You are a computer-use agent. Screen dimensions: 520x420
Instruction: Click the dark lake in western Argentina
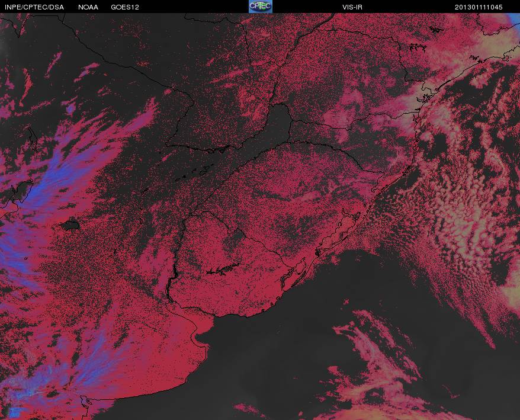coord(70,225)
